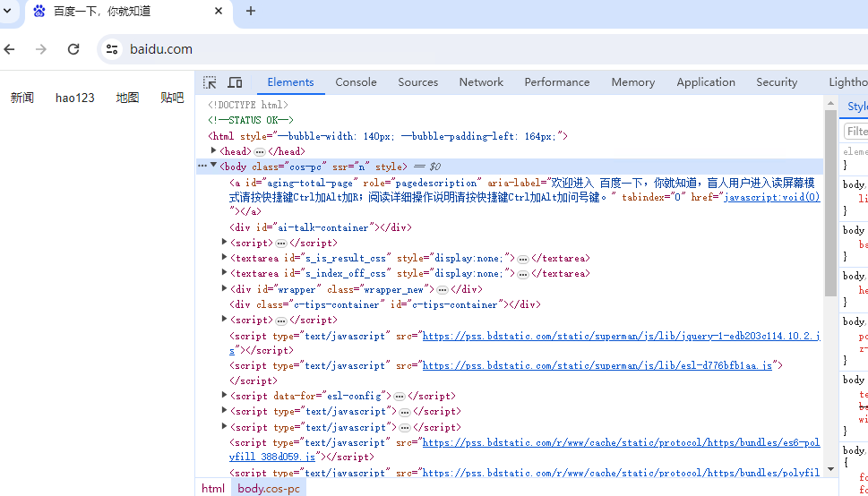Click the 地图 link
The height and width of the screenshot is (496, 868).
tap(127, 98)
